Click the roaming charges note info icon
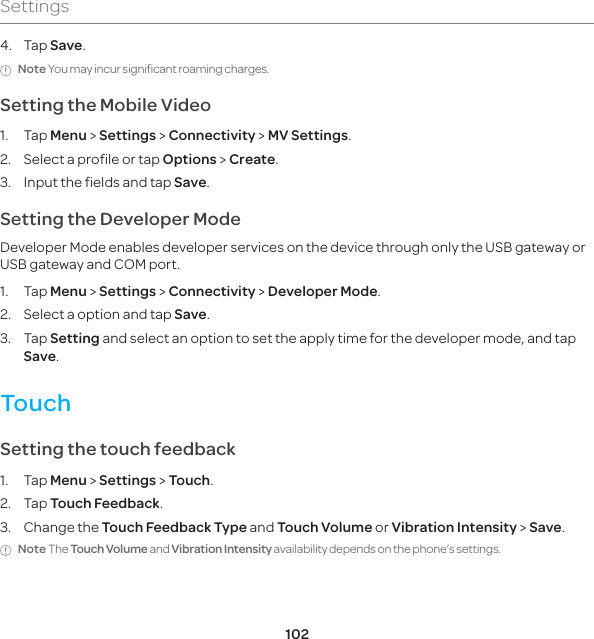The image size is (594, 639). tap(6, 71)
